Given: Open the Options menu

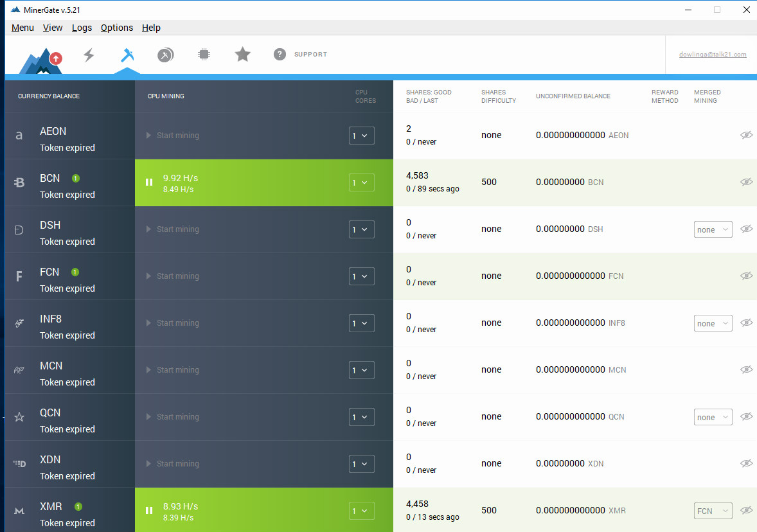Looking at the screenshot, I should [x=117, y=28].
